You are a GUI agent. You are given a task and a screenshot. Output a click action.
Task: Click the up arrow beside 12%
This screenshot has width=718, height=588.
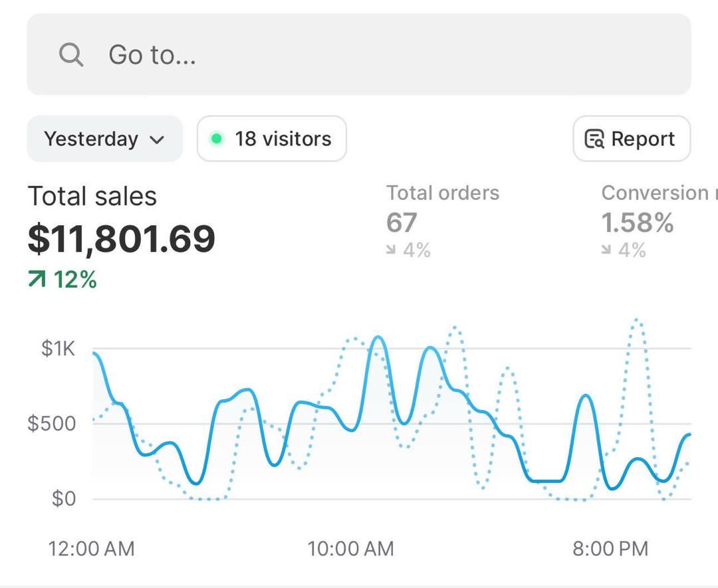[37, 278]
